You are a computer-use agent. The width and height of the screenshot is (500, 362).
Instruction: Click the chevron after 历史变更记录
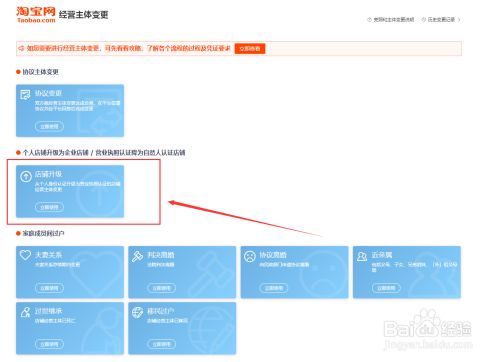tap(459, 20)
